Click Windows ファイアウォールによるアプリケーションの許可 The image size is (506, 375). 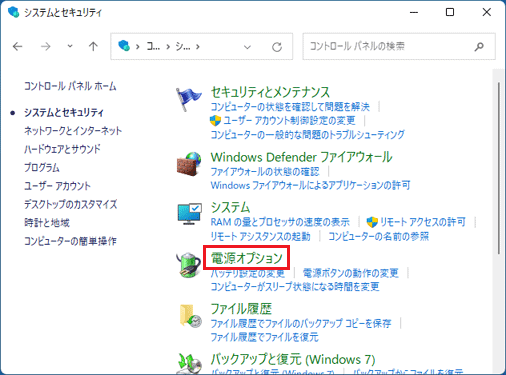click(x=310, y=185)
